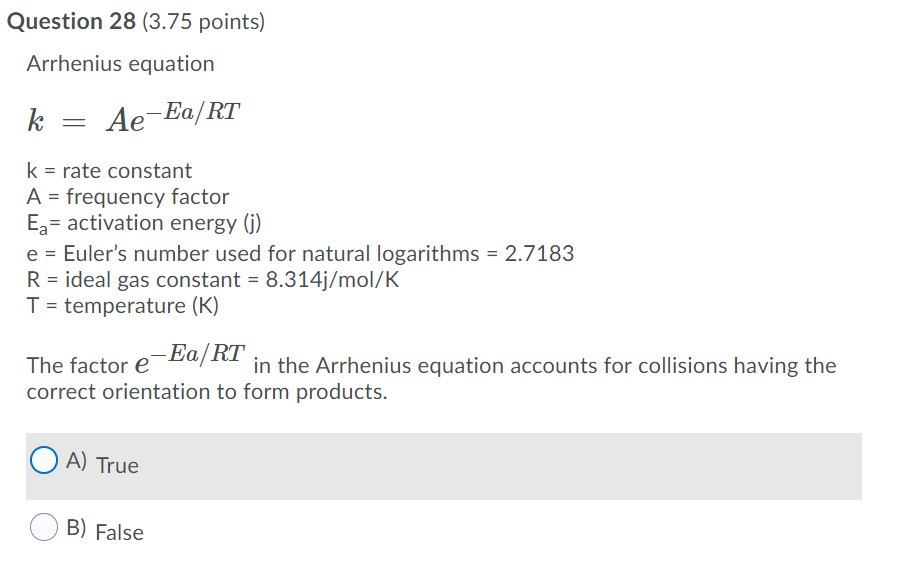Click the 'True' answer label text
Viewport: 902px width, 584px height.
(x=119, y=465)
